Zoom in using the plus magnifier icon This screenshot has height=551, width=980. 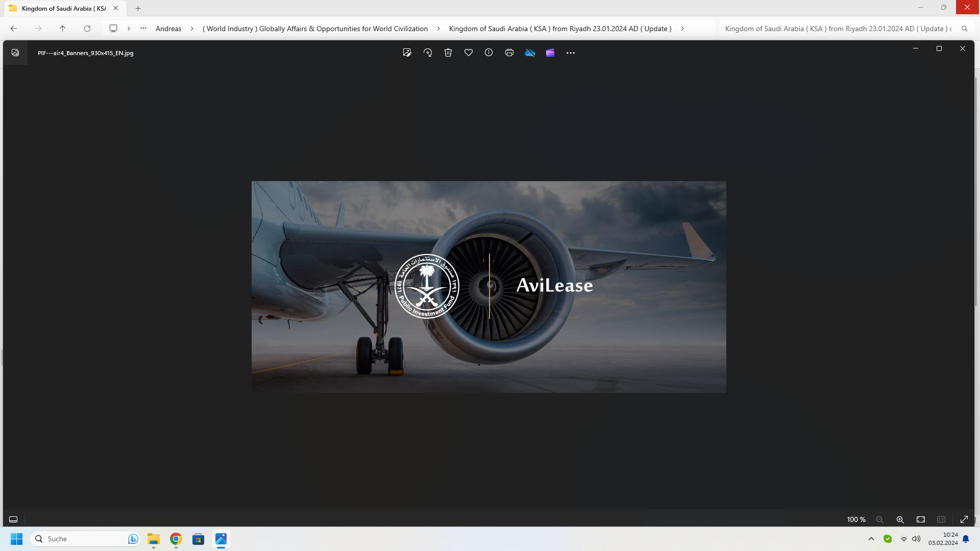(x=900, y=519)
